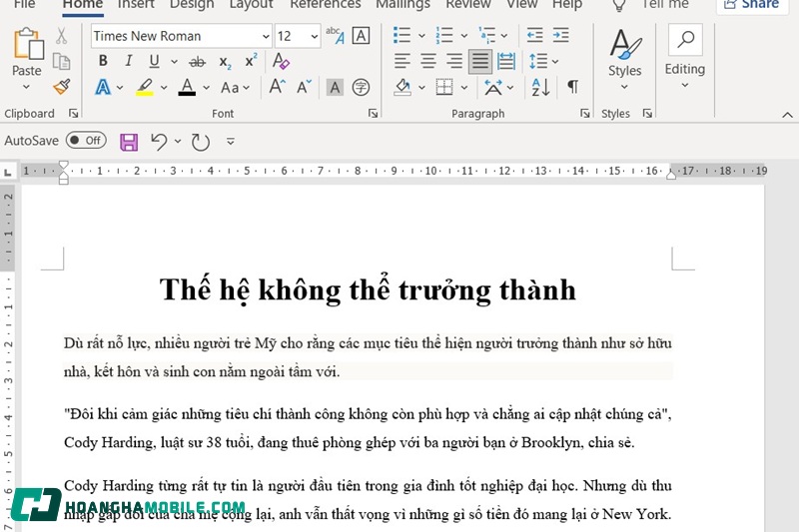Expand underline style options arrow
Image resolution: width=799 pixels, height=532 pixels.
pos(174,62)
